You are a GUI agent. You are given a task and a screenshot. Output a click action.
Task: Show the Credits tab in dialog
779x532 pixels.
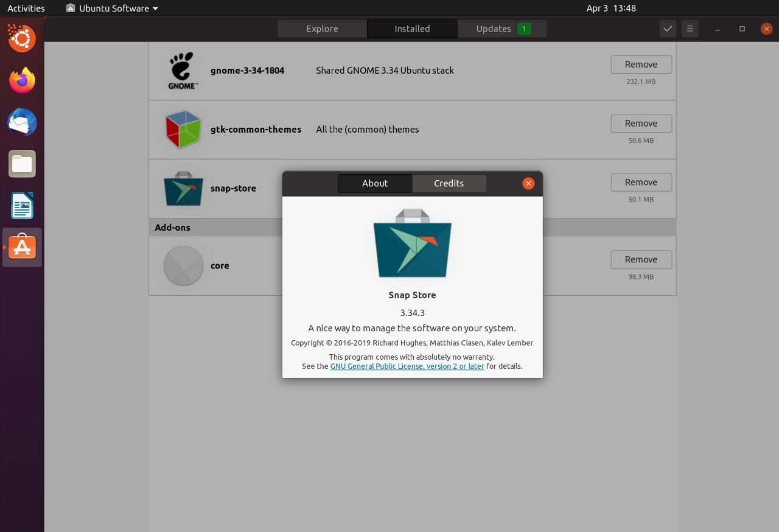tap(449, 183)
